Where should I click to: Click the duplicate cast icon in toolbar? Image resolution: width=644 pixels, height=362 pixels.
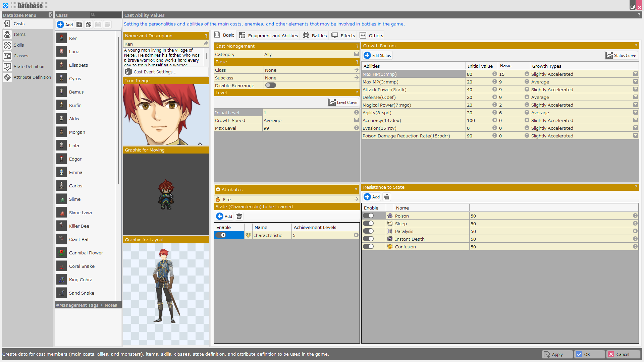tap(89, 24)
